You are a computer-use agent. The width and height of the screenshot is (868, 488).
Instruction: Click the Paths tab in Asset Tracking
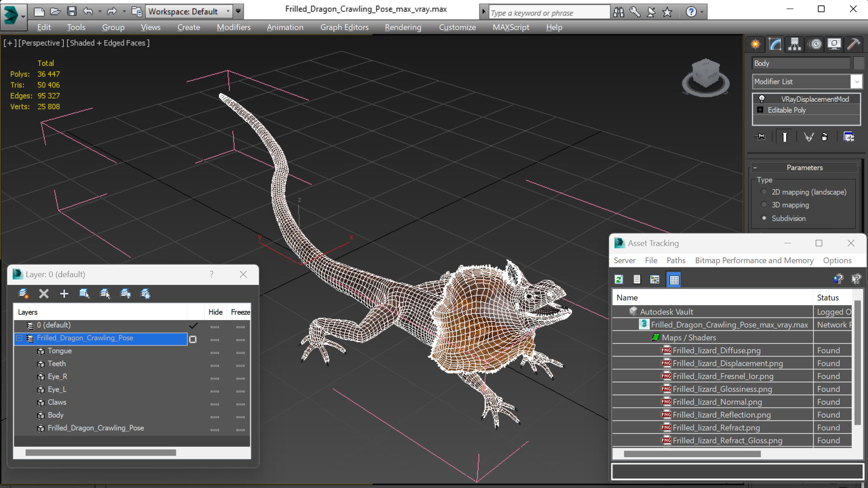676,260
